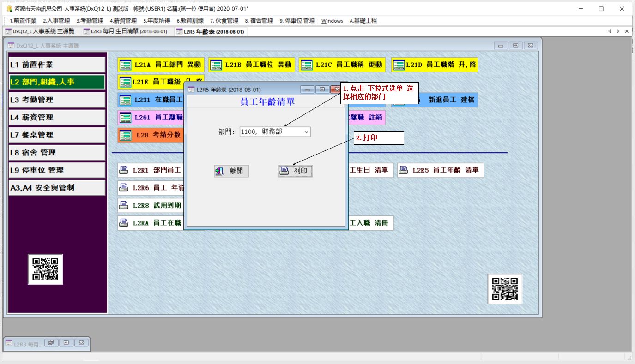Image resolution: width=635 pixels, height=364 pixels.
Task: Click form icon on L21C 員工職稱 更動
Action: [x=306, y=65]
